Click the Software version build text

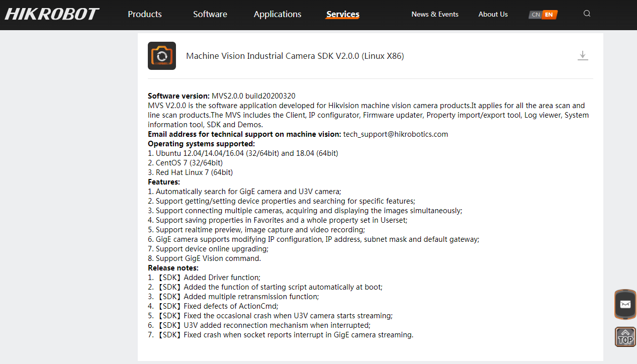pyautogui.click(x=221, y=96)
